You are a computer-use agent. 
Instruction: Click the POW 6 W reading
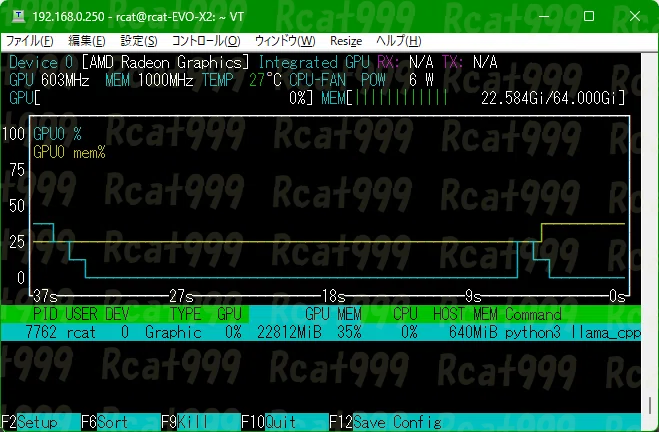coord(397,80)
